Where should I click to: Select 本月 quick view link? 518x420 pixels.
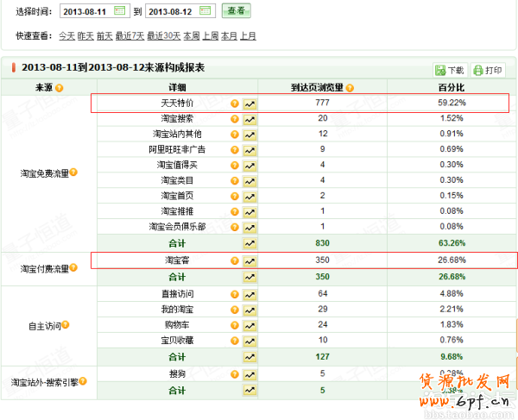point(230,35)
